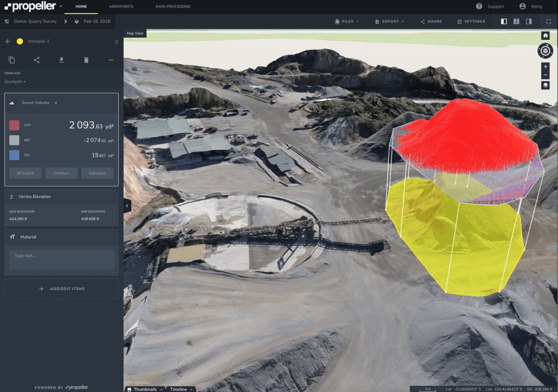Share the stockpile-1 measurement
Screen dimensions: 558x392
pyautogui.click(x=36, y=60)
